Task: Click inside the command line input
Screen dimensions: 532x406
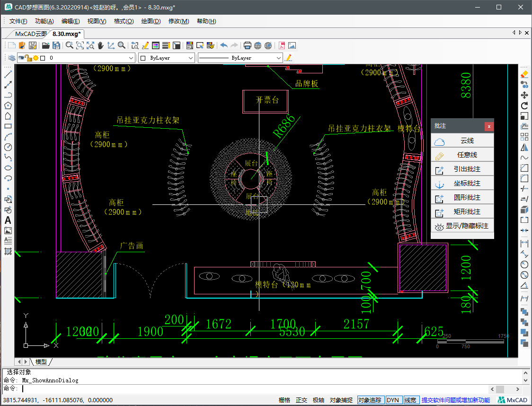Action: point(255,388)
